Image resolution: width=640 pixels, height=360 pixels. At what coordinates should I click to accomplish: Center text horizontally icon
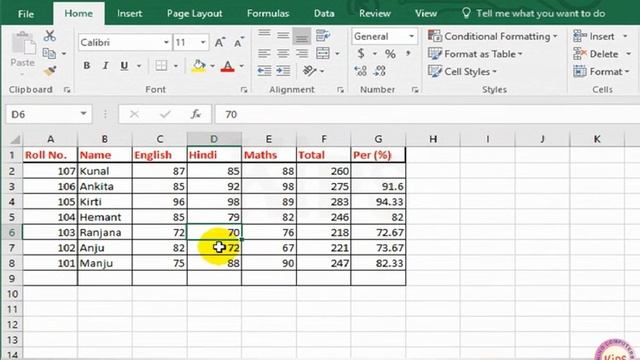click(283, 53)
